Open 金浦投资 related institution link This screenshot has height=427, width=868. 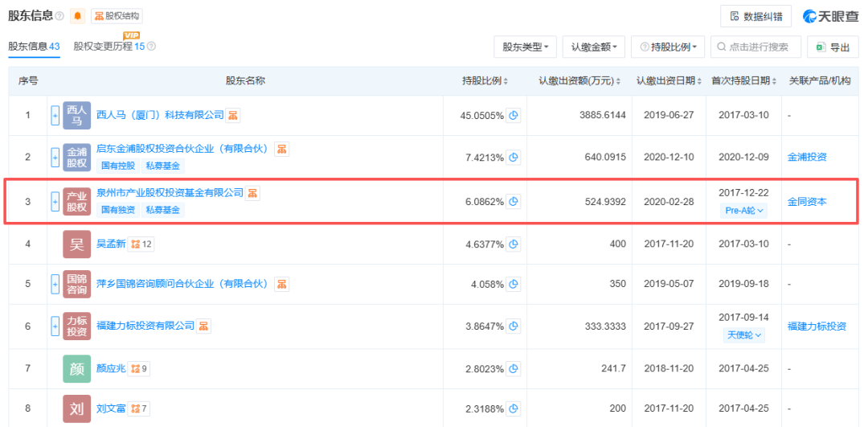click(807, 158)
